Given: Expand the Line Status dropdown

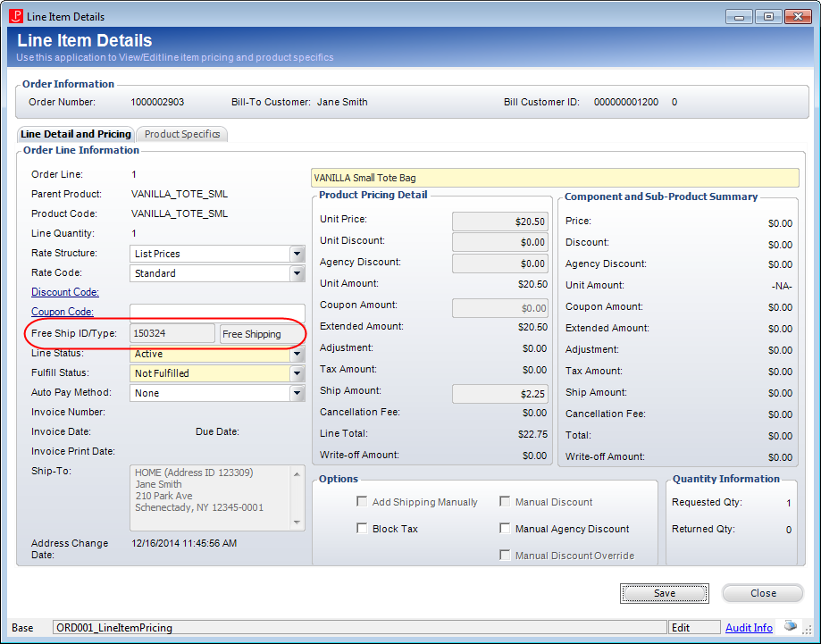Looking at the screenshot, I should (x=297, y=354).
